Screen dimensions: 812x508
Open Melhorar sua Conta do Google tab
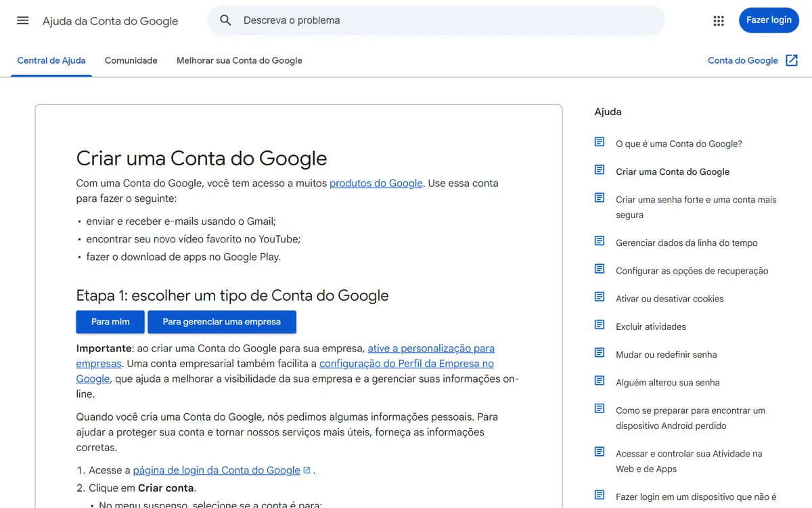pos(240,60)
